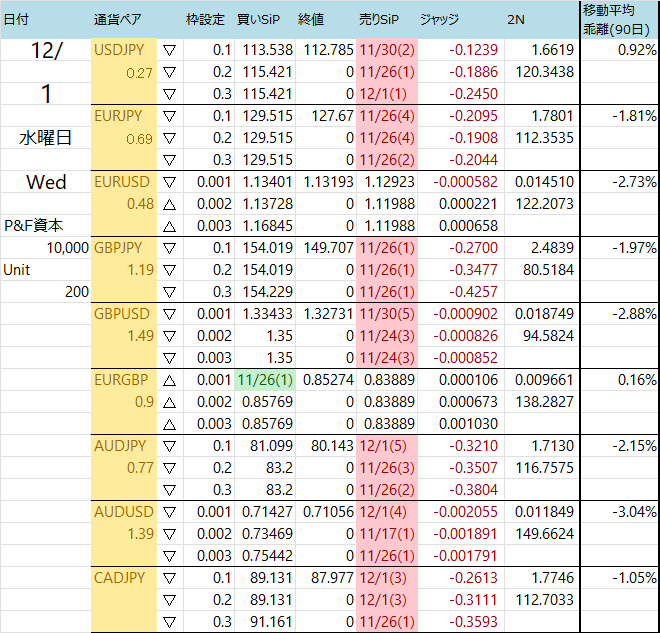This screenshot has height=633, width=660.
Task: Click the 移動平均乖離(90日) header
Action: click(x=617, y=19)
